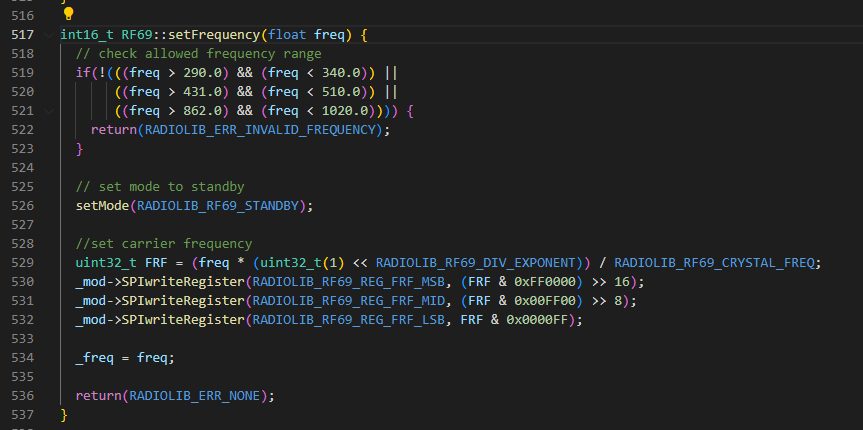
Task: Click line number 526 in gutter
Action: [22, 205]
